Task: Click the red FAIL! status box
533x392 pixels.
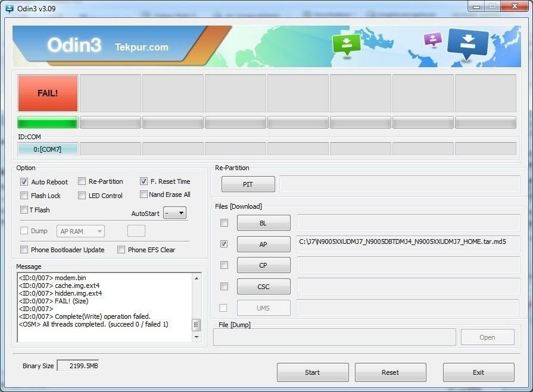Action: (48, 93)
